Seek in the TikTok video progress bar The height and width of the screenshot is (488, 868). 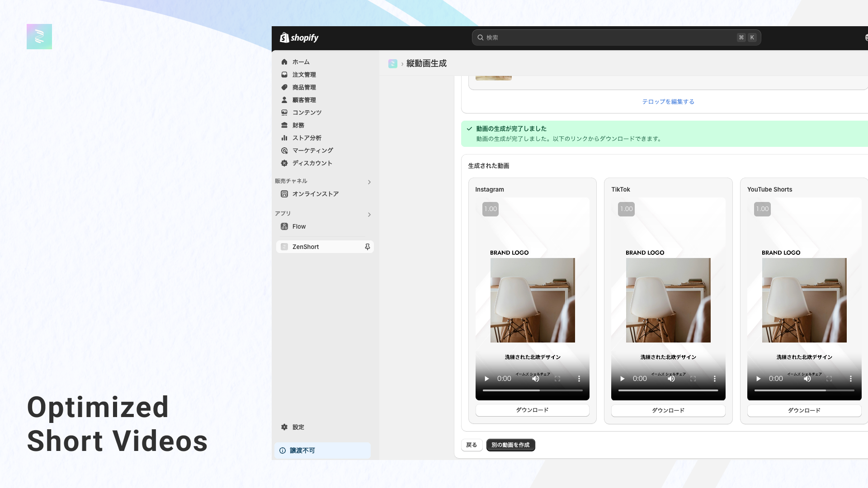pos(668,390)
